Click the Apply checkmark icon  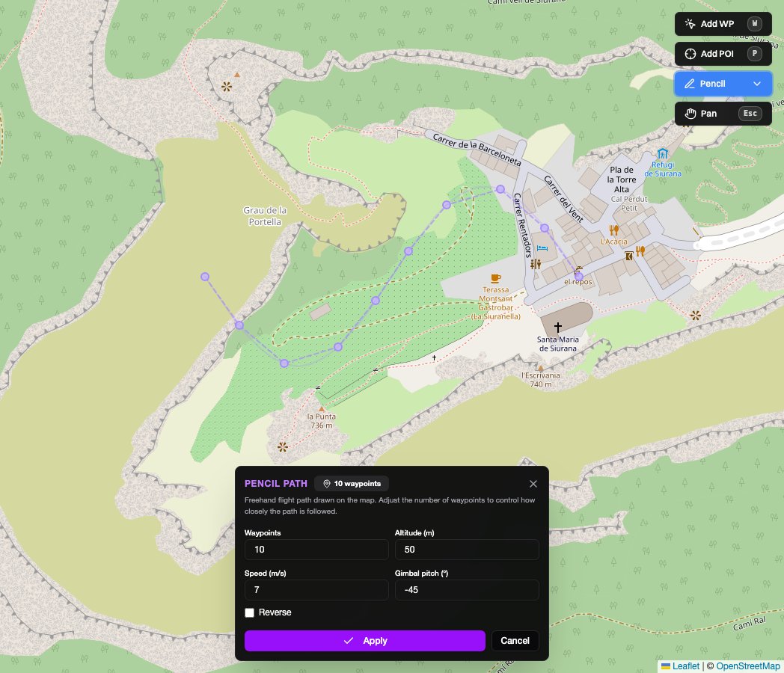349,641
